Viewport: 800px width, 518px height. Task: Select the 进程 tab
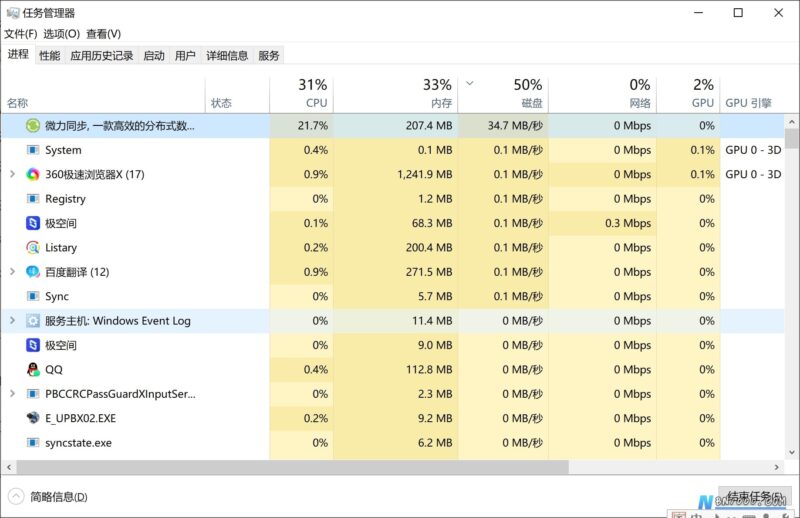point(18,55)
